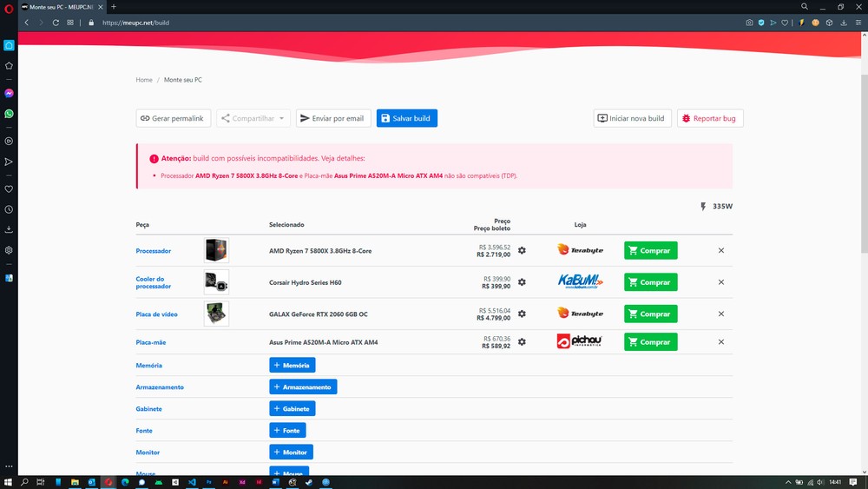Remove the Corsair Hydro Series H60 row
The width and height of the screenshot is (868, 489).
tap(720, 282)
